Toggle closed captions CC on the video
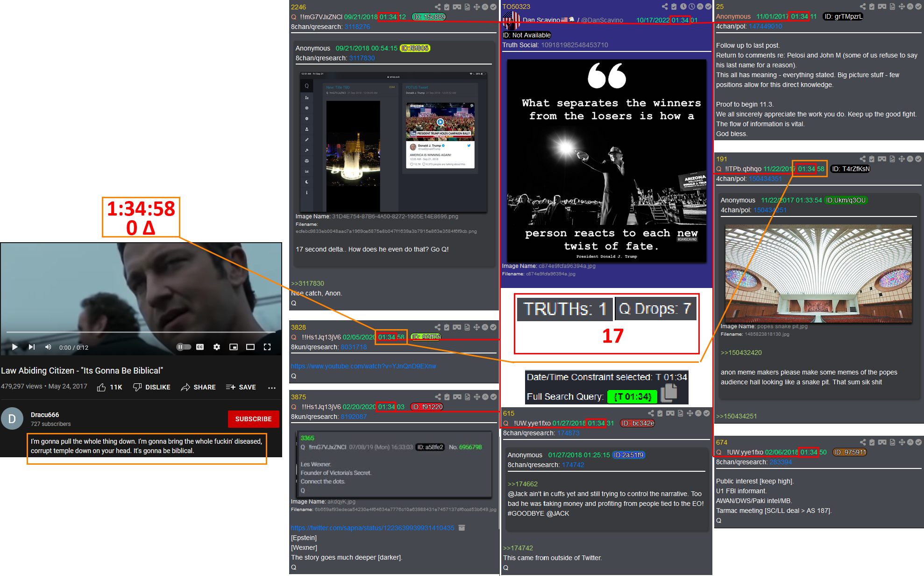This screenshot has width=924, height=576. point(200,347)
